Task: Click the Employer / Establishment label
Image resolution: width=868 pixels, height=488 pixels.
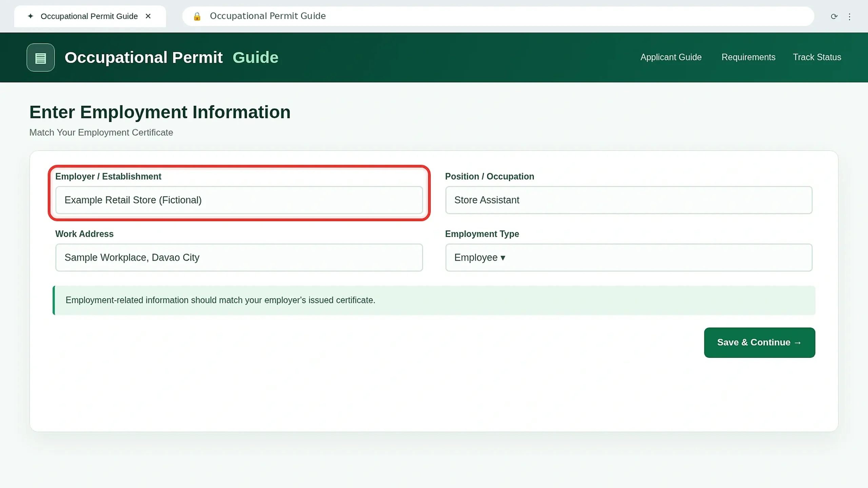Action: pos(108,177)
